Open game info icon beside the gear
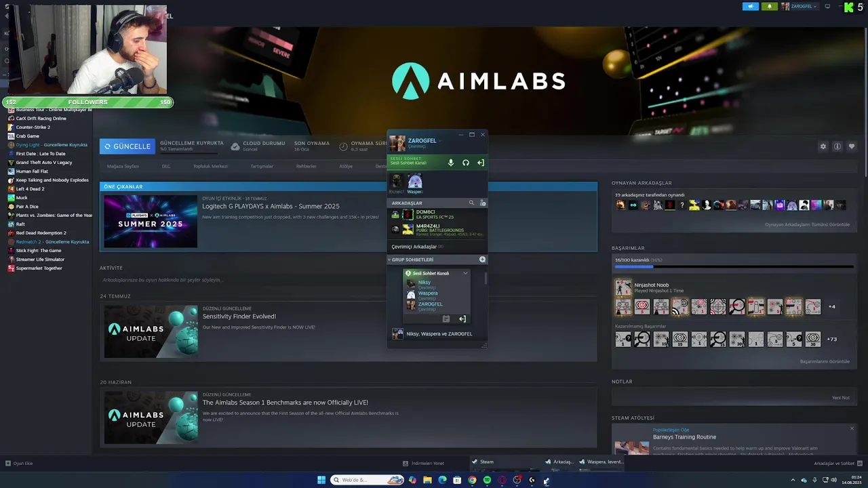This screenshot has height=488, width=868. coord(837,146)
